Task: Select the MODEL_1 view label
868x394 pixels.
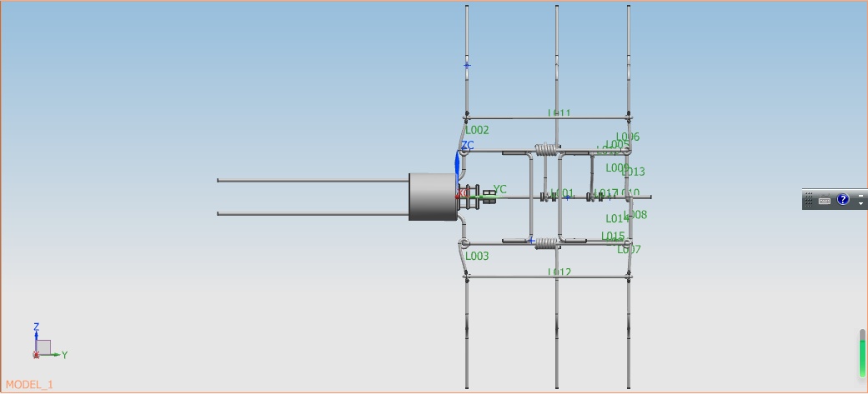Action: (x=29, y=385)
